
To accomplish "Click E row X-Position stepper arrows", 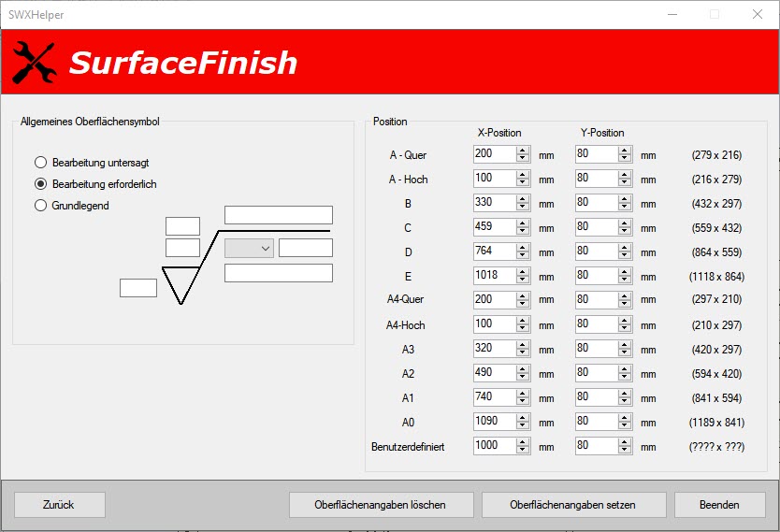I will (522, 276).
